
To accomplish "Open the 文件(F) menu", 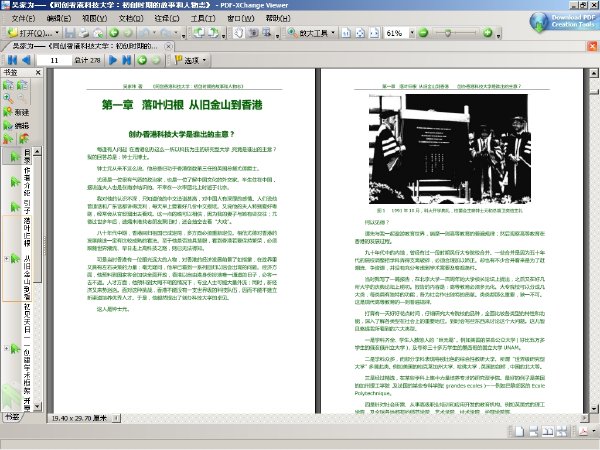I will (23, 18).
